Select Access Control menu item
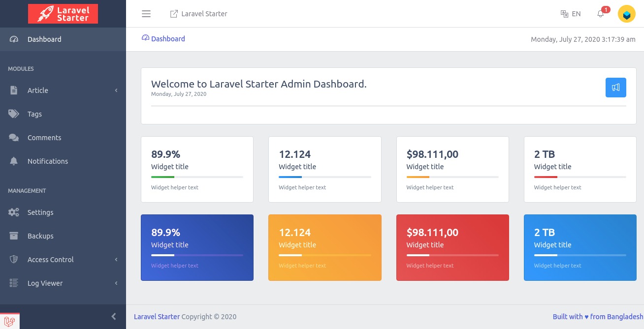The height and width of the screenshot is (329, 644). (63, 260)
